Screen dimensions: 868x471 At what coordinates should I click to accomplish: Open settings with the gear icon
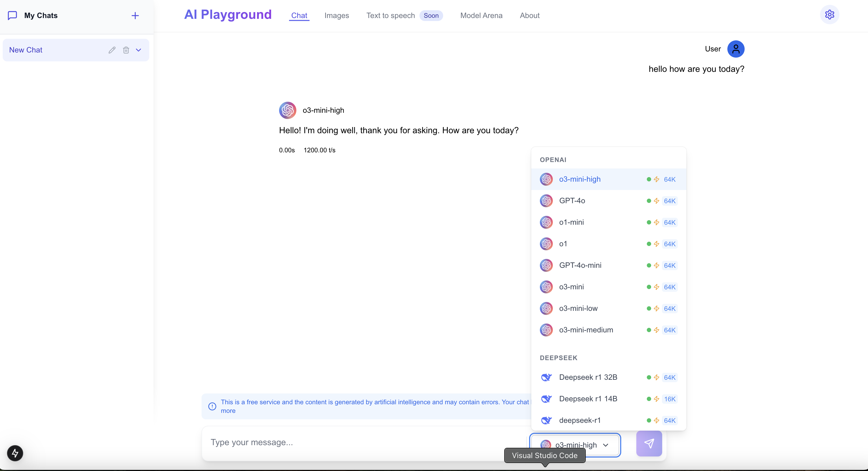[x=829, y=15]
